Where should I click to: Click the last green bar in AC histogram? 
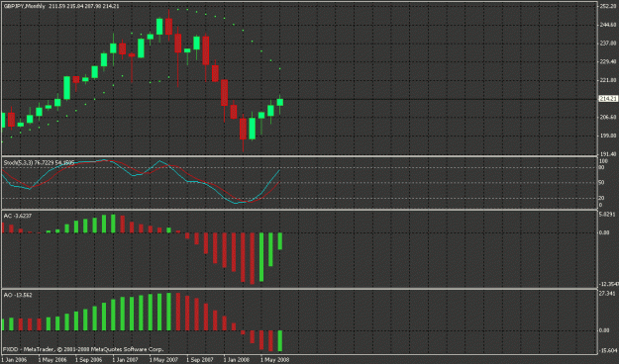pos(280,241)
